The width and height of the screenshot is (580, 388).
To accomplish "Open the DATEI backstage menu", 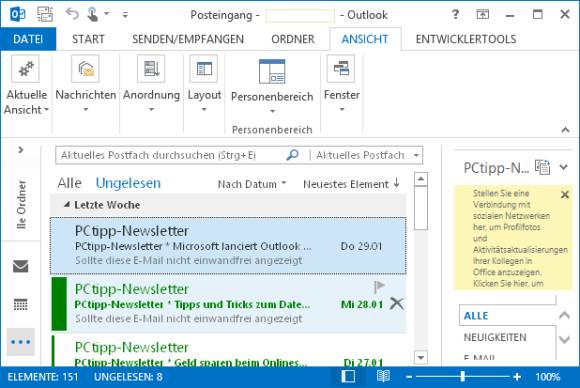I will pos(28,39).
